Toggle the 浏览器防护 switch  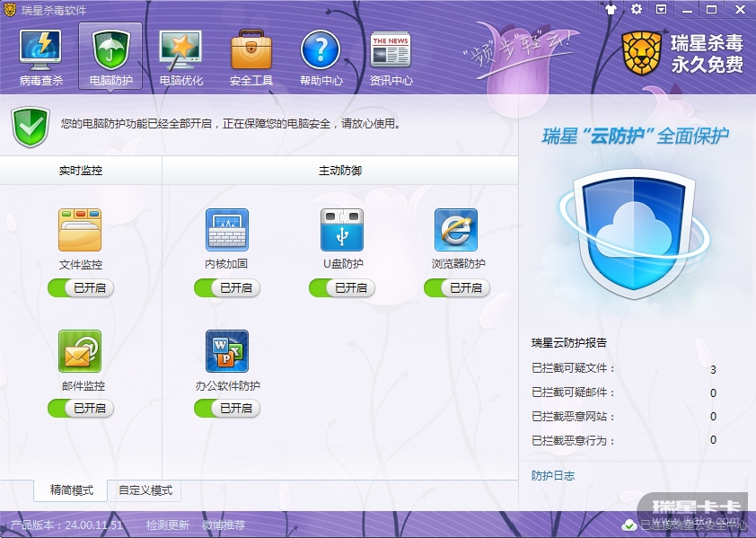(x=457, y=288)
